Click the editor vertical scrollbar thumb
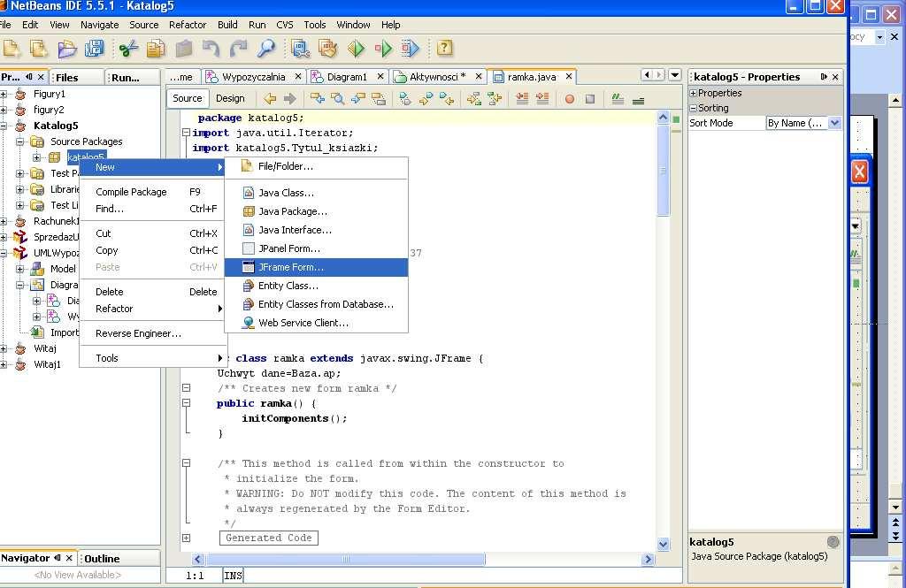The height and width of the screenshot is (588, 906). pyautogui.click(x=663, y=170)
